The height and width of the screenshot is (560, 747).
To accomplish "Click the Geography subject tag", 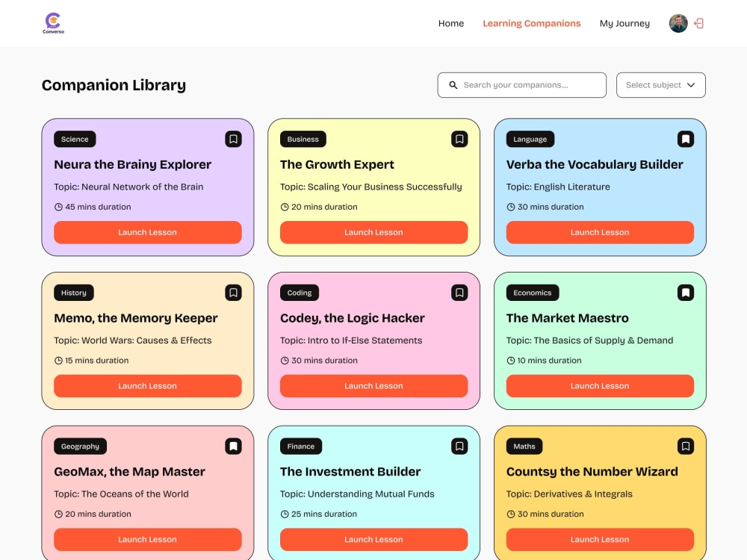I will [80, 447].
